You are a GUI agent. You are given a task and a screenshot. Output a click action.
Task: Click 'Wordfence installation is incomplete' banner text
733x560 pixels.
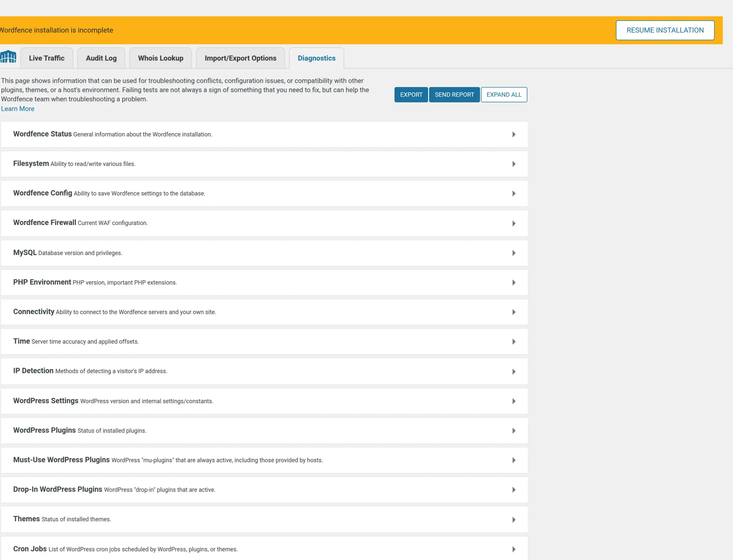(56, 30)
